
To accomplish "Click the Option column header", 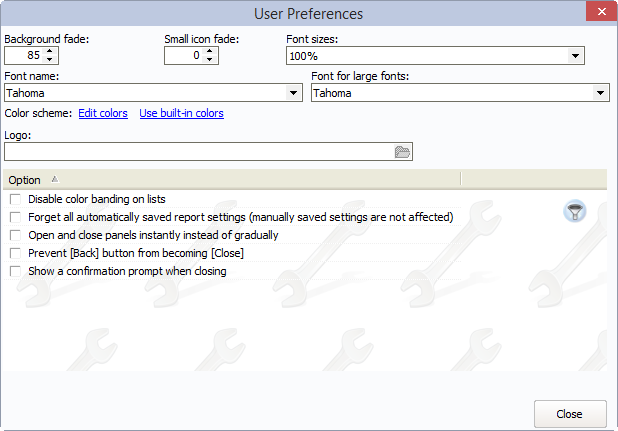I will pos(232,180).
